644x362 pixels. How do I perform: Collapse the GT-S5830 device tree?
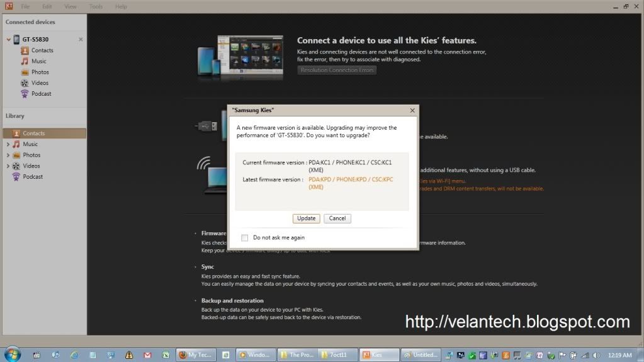point(8,40)
